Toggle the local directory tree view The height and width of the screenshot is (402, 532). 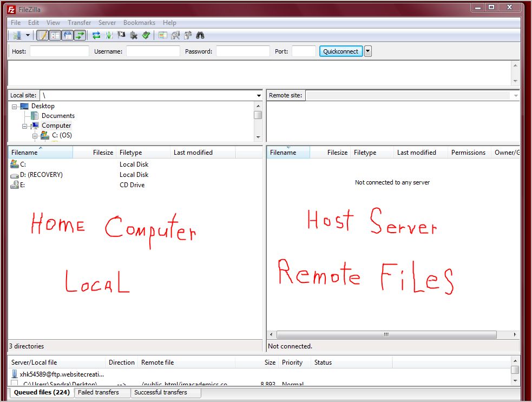55,36
